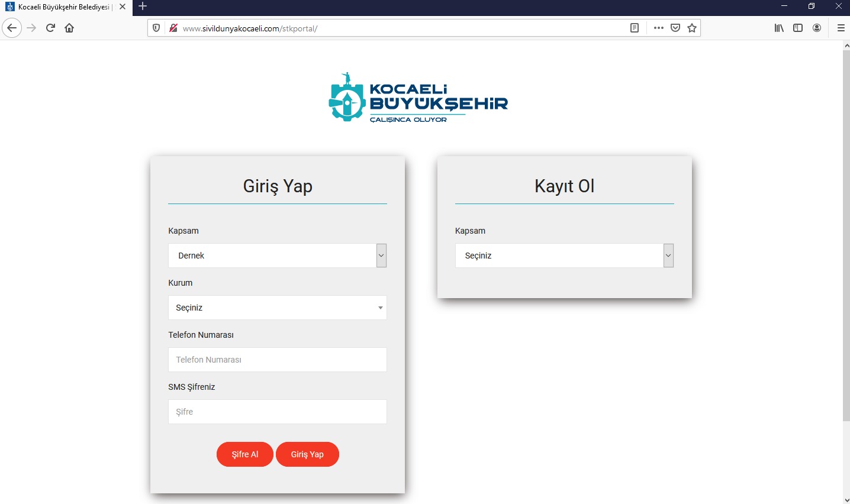Viewport: 850px width, 504px height.
Task: Click the Kurum label
Action: pos(181,283)
